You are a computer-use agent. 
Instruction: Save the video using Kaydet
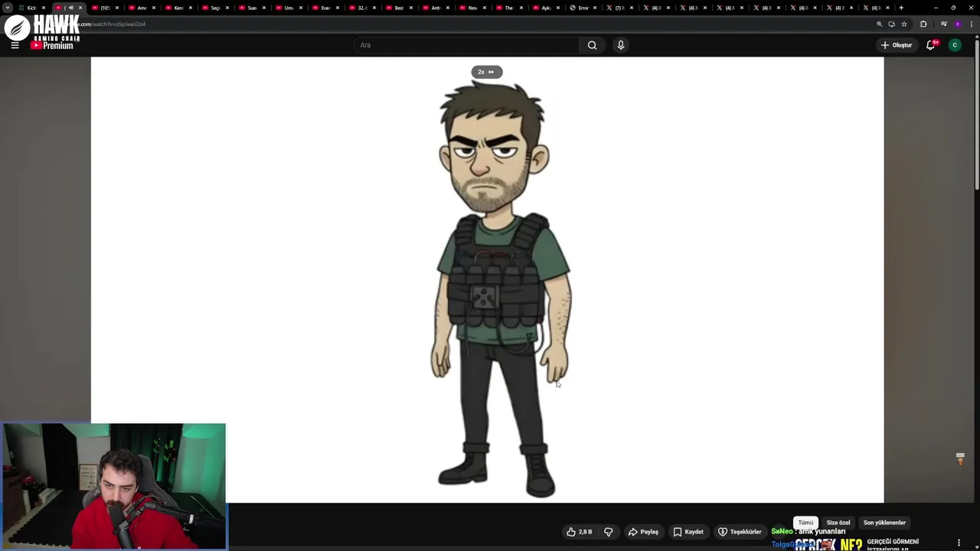click(x=688, y=532)
